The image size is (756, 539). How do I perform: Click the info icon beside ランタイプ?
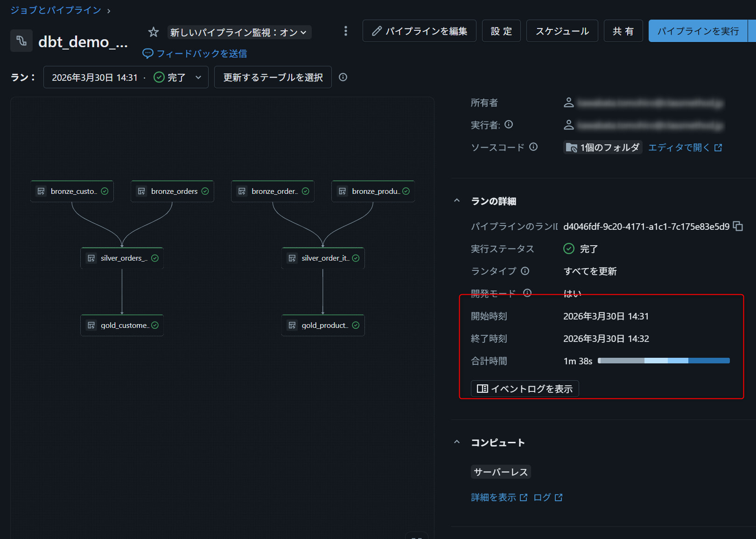click(x=525, y=271)
